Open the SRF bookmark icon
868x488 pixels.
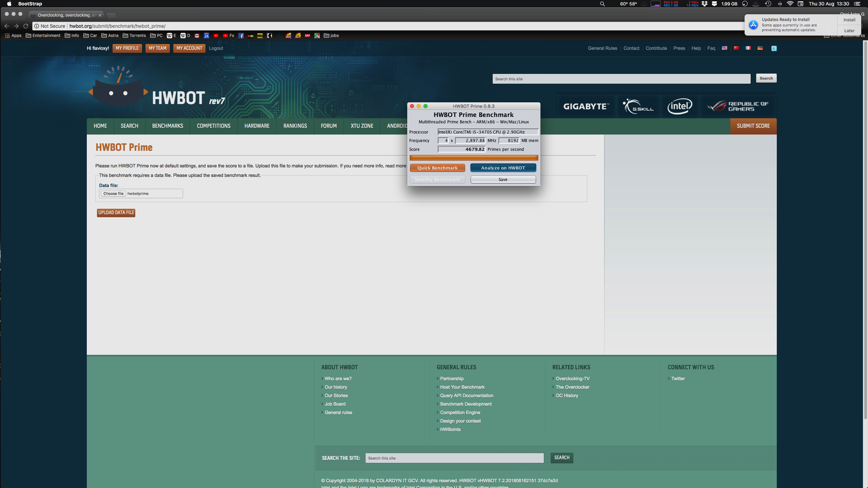308,36
